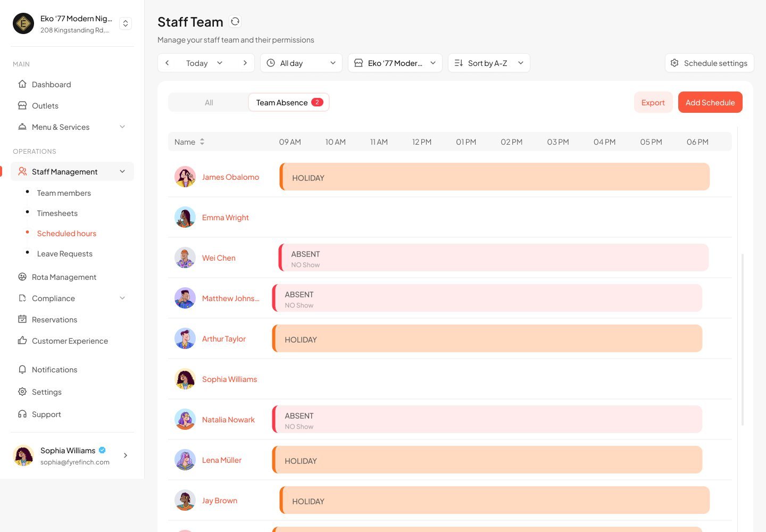Open Schedule settings

709,63
